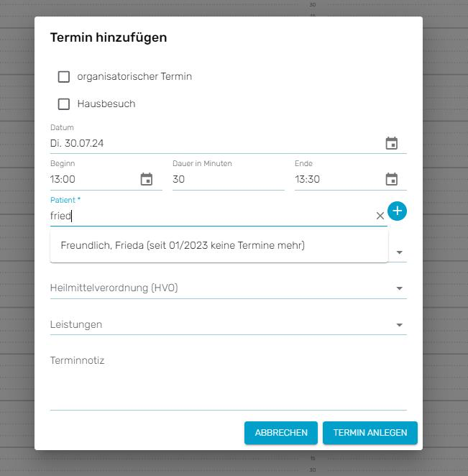
Task: Add a new patient with plus button
Action: coord(397,211)
